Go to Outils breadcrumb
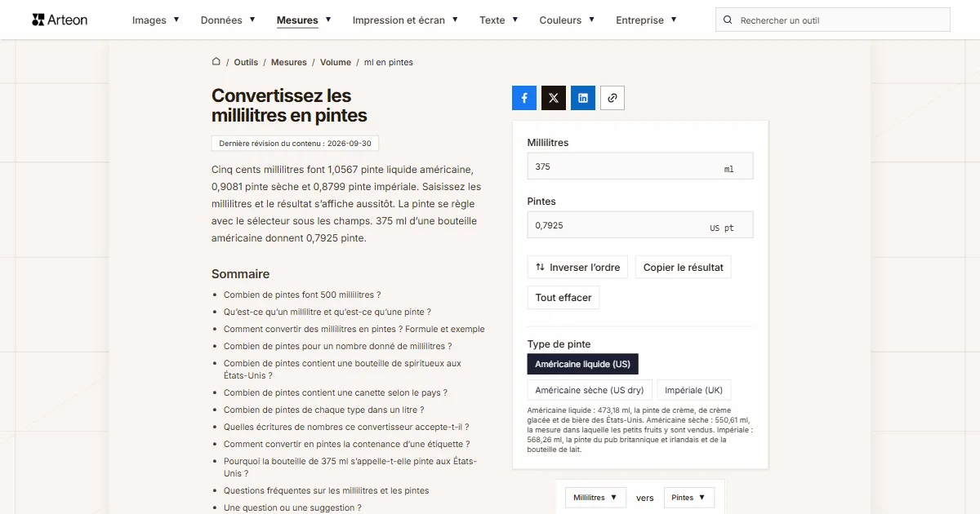Screen dimensions: 980x514 (246, 62)
